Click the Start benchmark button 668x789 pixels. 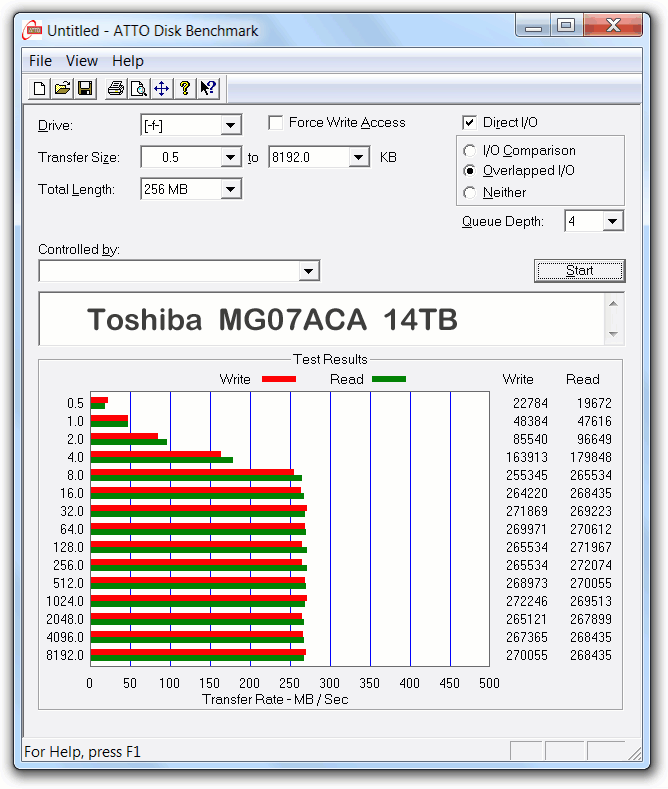point(579,271)
